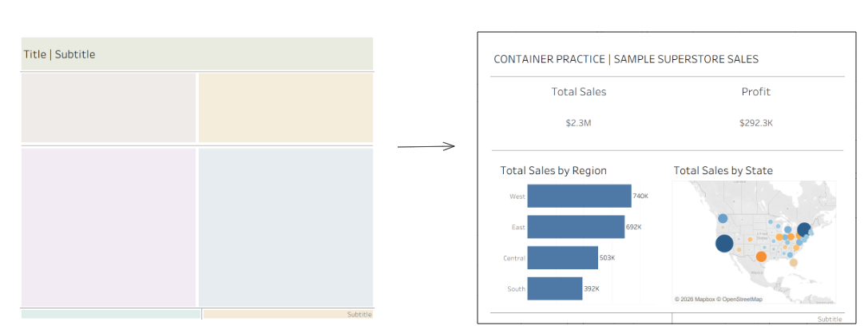Image resolution: width=868 pixels, height=334 pixels.
Task: Click the large dark blue California bubble
Action: (x=724, y=244)
